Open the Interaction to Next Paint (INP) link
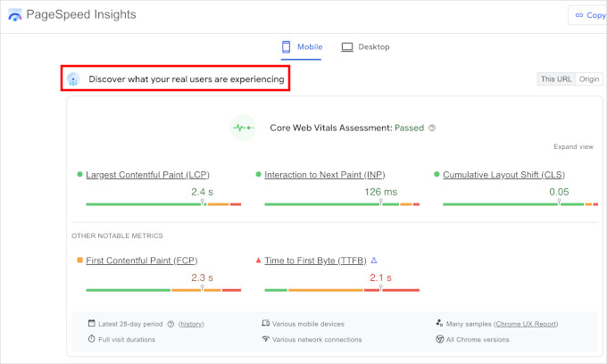Viewport: 607px width, 364px height. [x=325, y=175]
